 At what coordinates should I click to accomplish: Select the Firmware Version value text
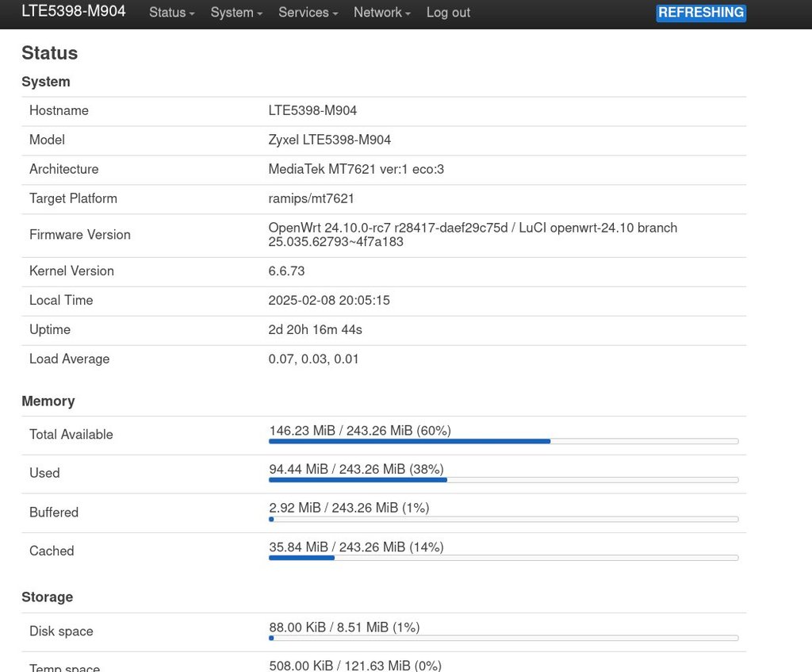click(x=473, y=235)
